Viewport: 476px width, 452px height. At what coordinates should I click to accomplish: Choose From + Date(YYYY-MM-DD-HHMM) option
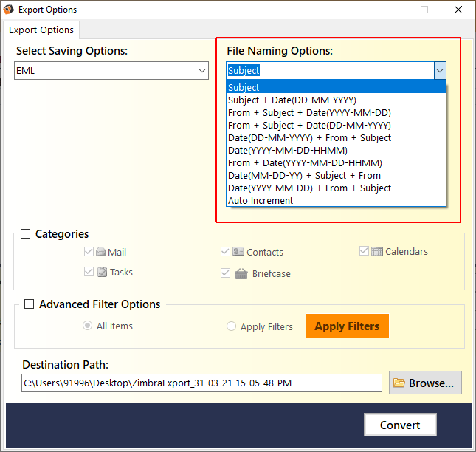[x=336, y=162]
